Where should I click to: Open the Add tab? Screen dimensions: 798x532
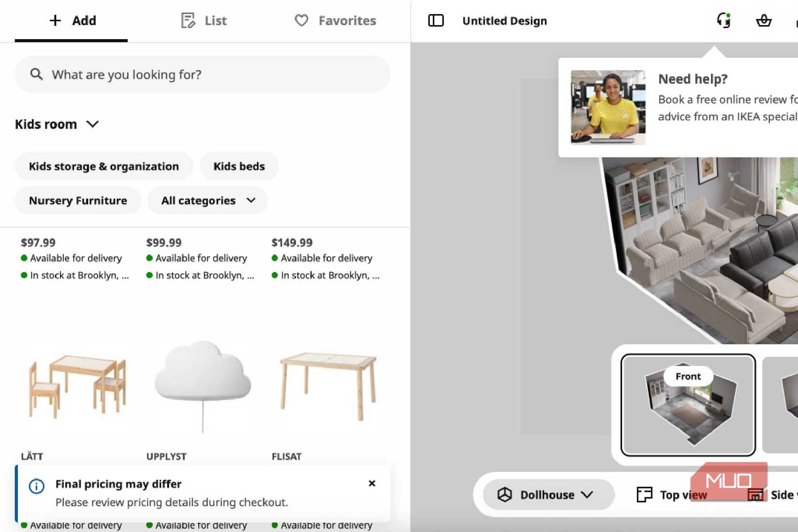72,21
